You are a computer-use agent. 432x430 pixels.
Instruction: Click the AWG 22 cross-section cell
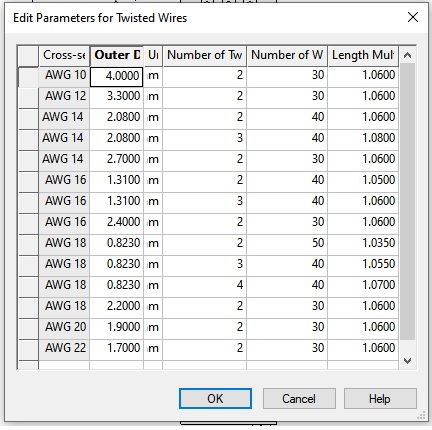64,348
